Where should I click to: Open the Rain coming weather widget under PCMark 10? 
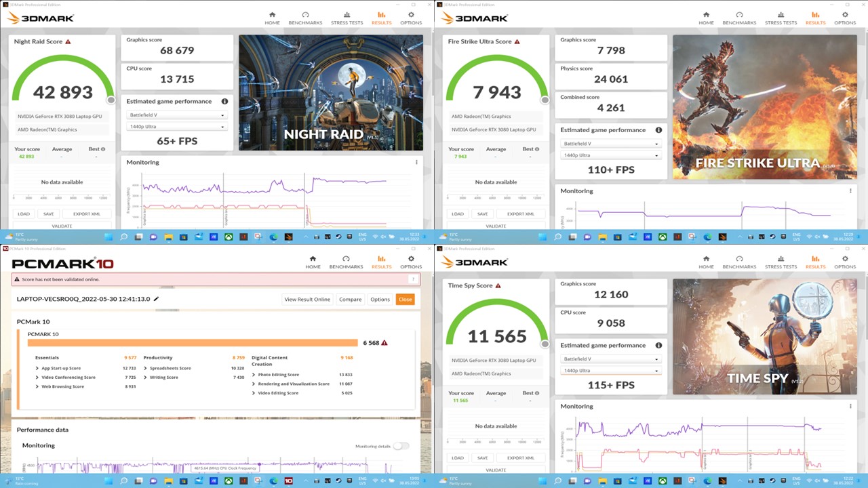[x=20, y=481]
